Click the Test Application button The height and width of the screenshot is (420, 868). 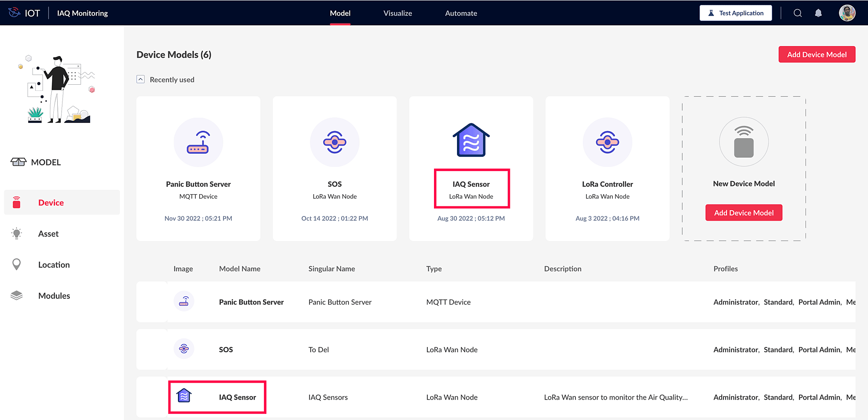pos(736,13)
